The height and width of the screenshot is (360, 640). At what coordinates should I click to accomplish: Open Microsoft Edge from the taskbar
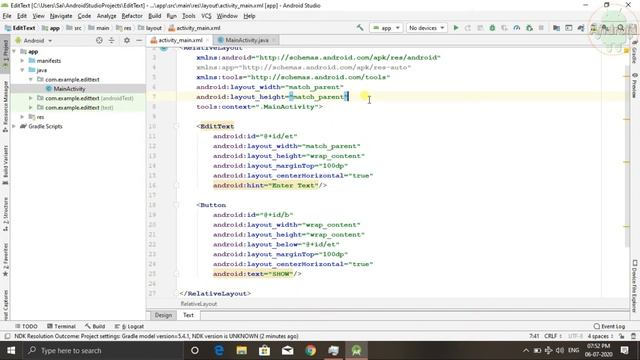(x=219, y=350)
